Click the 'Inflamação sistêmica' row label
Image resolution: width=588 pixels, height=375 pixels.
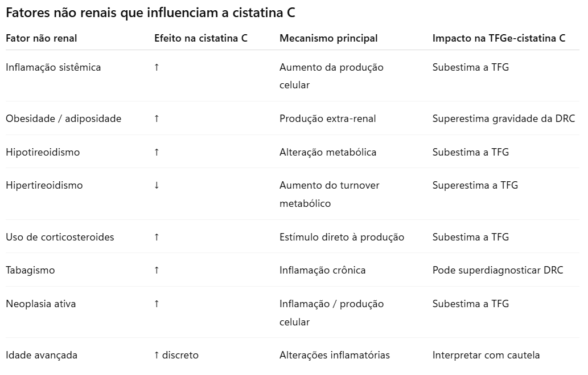coord(54,67)
